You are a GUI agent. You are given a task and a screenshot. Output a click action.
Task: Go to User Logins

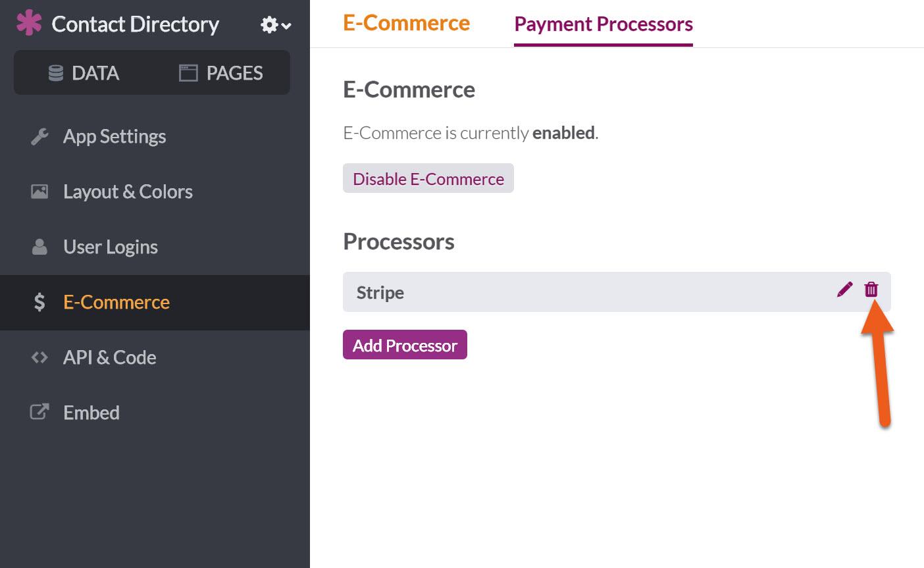(x=111, y=247)
